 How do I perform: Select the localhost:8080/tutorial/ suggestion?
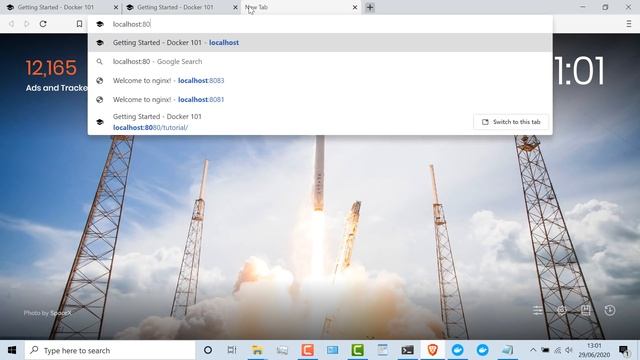tap(320, 122)
